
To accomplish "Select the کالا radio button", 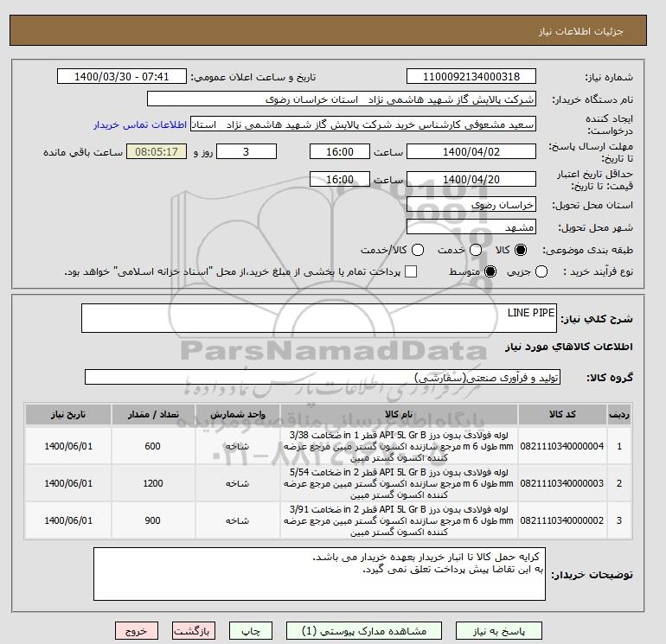I will [521, 250].
